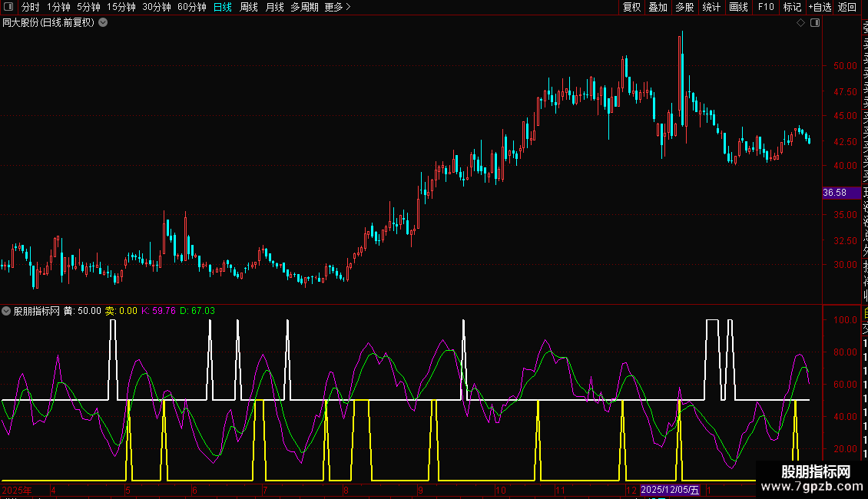Click the 叠加 overlay button
Viewport: 868px width, 499px height.
(658, 7)
